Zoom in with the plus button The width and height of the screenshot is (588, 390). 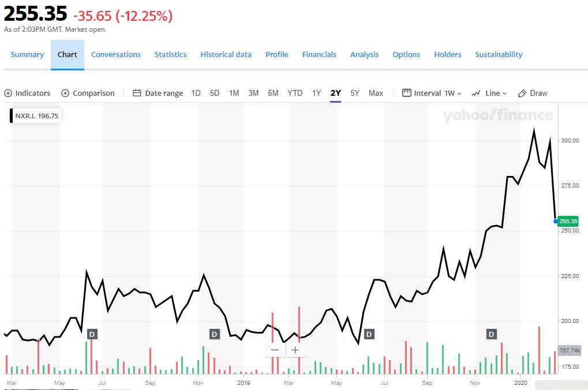pyautogui.click(x=295, y=350)
